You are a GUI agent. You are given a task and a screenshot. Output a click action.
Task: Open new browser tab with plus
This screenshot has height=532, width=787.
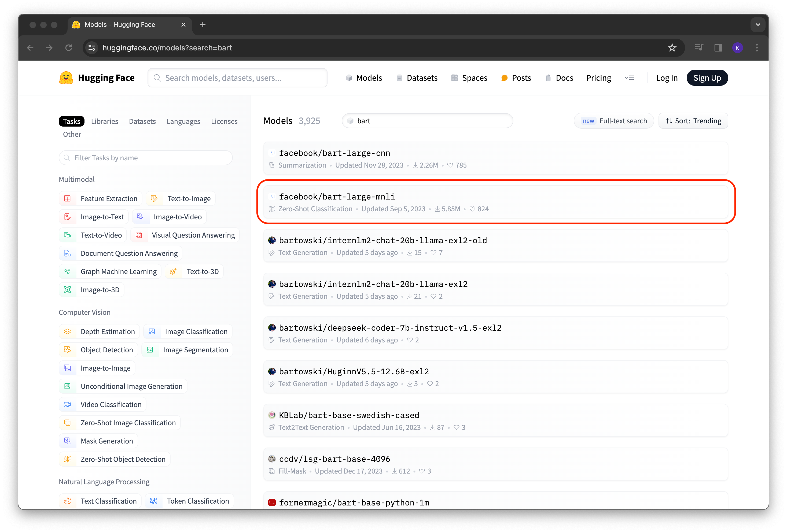[x=203, y=25]
